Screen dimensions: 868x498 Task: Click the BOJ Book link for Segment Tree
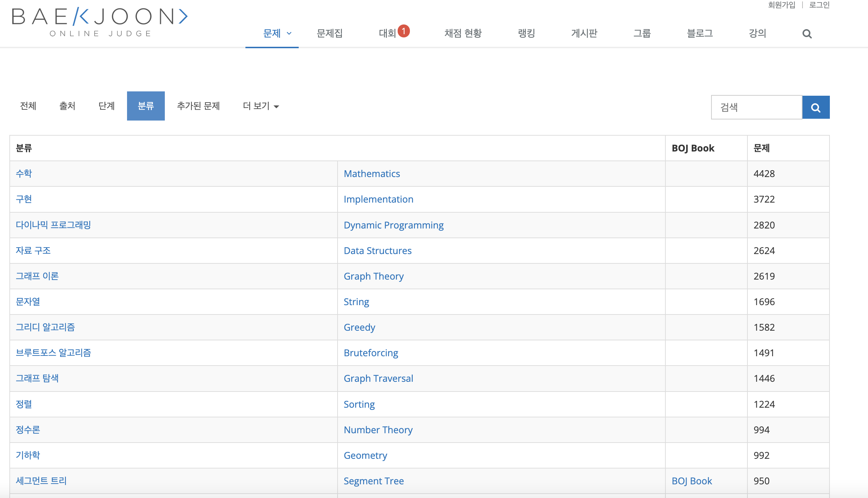pyautogui.click(x=692, y=481)
